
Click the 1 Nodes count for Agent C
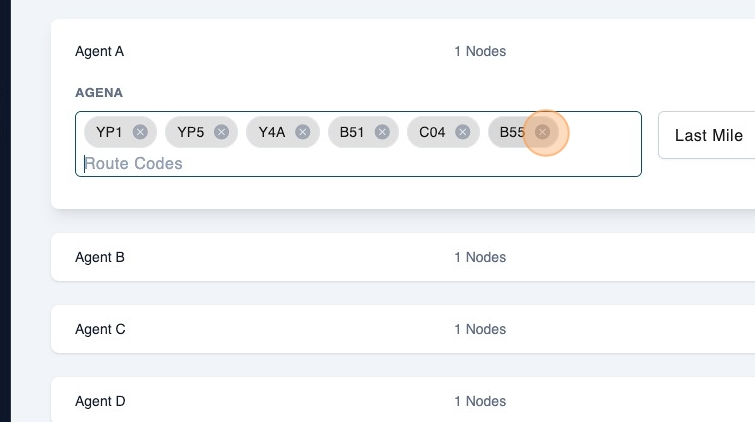[x=480, y=329]
